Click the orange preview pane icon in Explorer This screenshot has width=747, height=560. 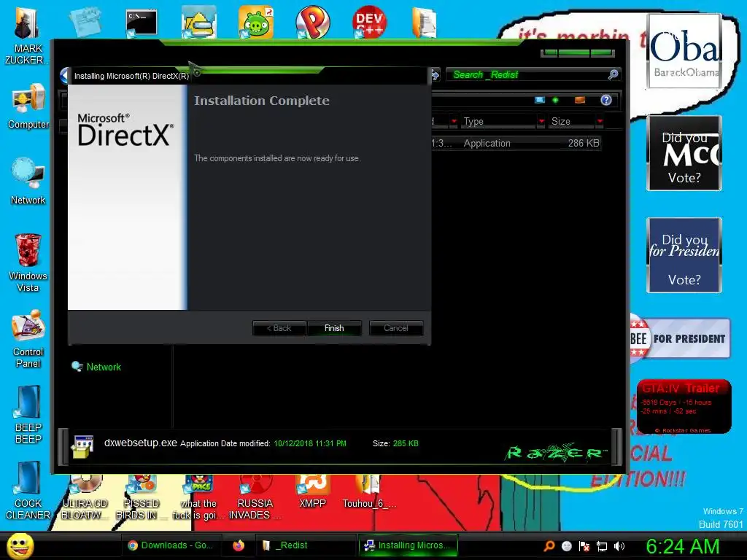tap(580, 100)
